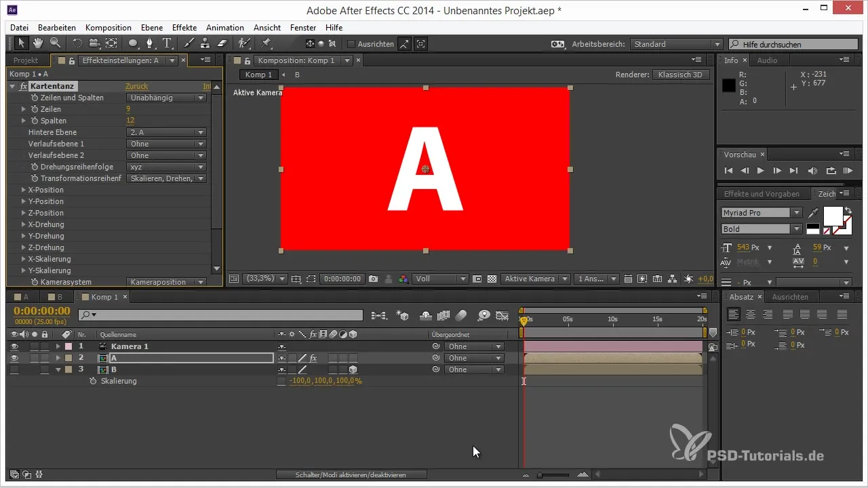Toggle the frame blending timeline icon
This screenshot has width=868, height=488.
pyautogui.click(x=444, y=315)
